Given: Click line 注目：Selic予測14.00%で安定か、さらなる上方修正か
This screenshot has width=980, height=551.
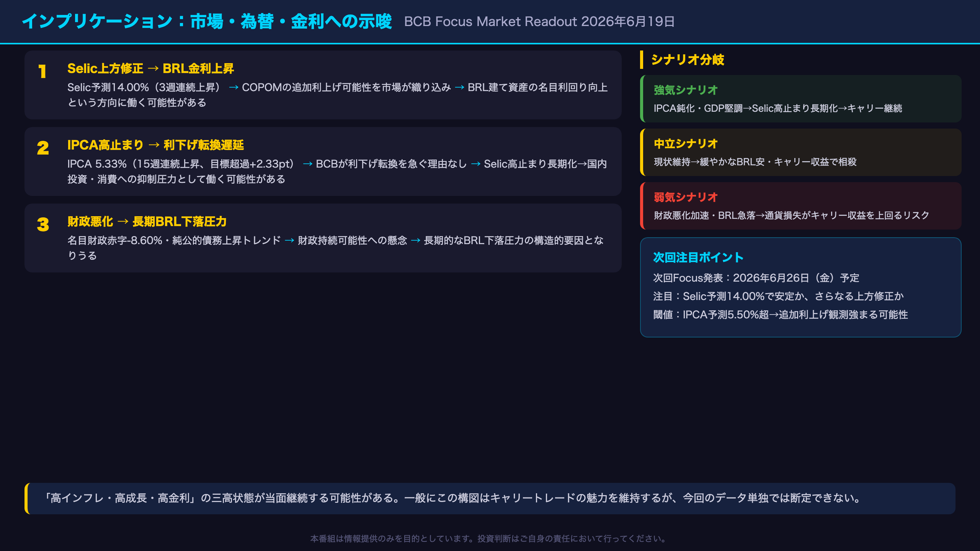Looking at the screenshot, I should [778, 296].
